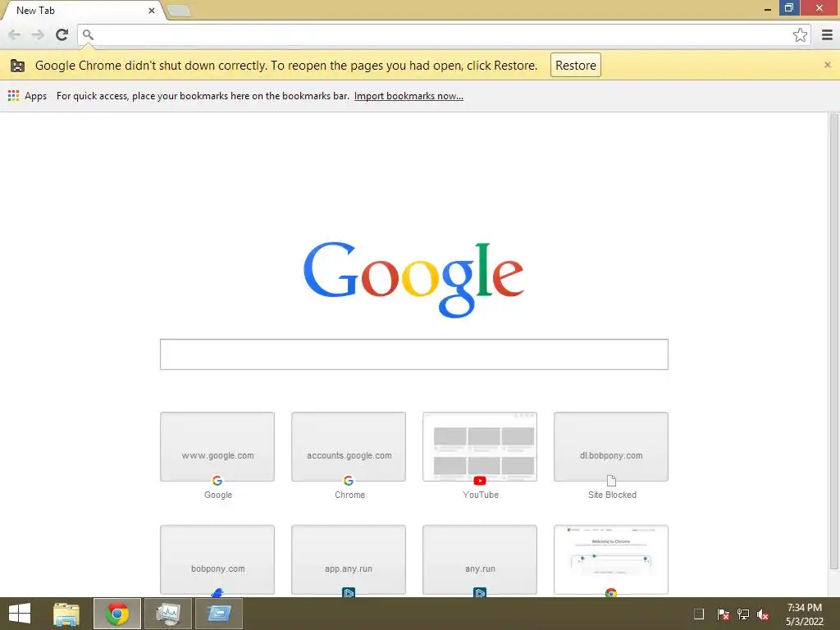Dismiss the crash notification bar

[x=827, y=65]
